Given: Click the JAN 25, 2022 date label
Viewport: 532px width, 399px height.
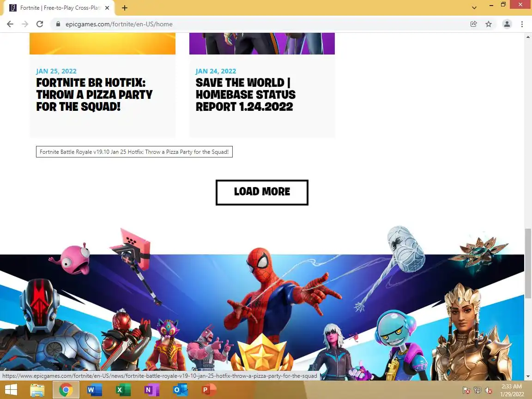Looking at the screenshot, I should click(56, 71).
